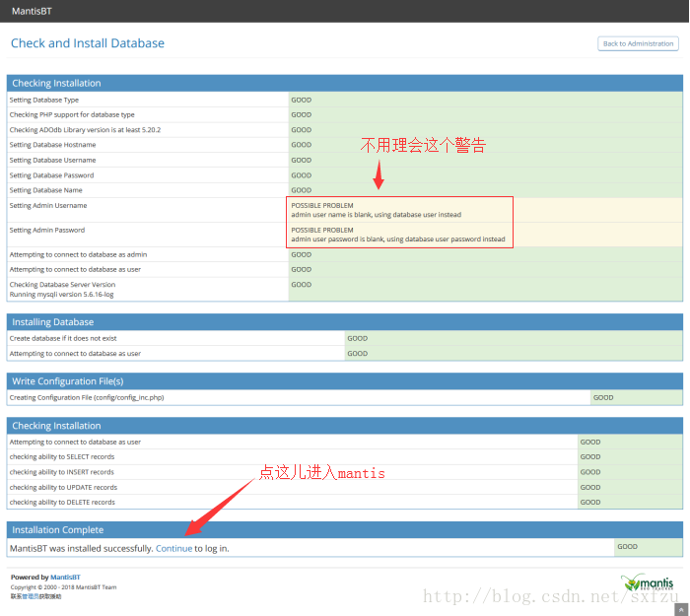Follow the Continue link to log in
This screenshot has width=690, height=616.
tap(173, 548)
